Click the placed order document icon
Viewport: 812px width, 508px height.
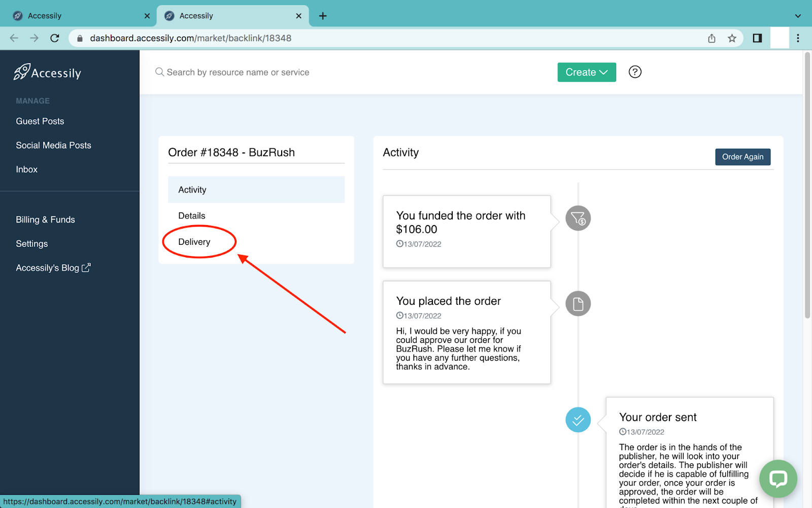(578, 304)
